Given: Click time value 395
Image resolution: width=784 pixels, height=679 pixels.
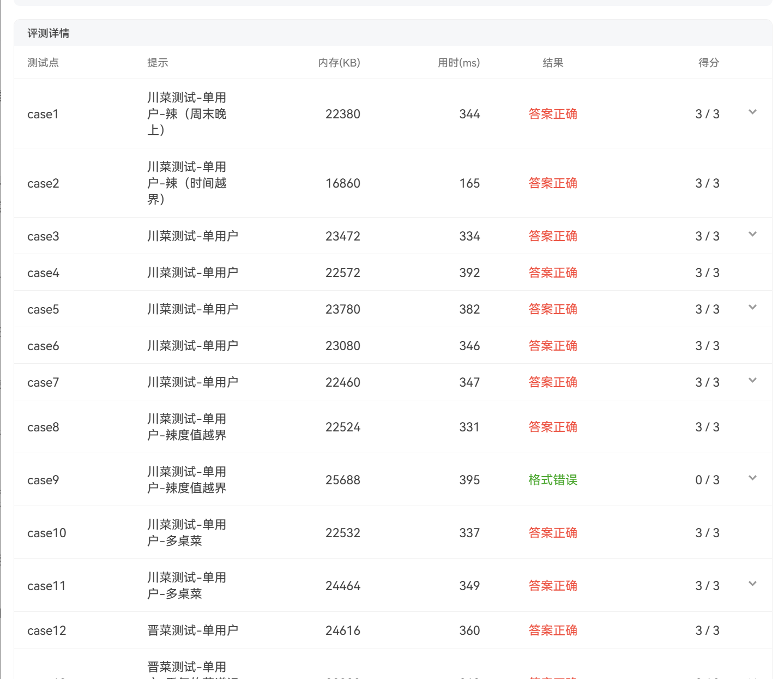Looking at the screenshot, I should click(469, 480).
